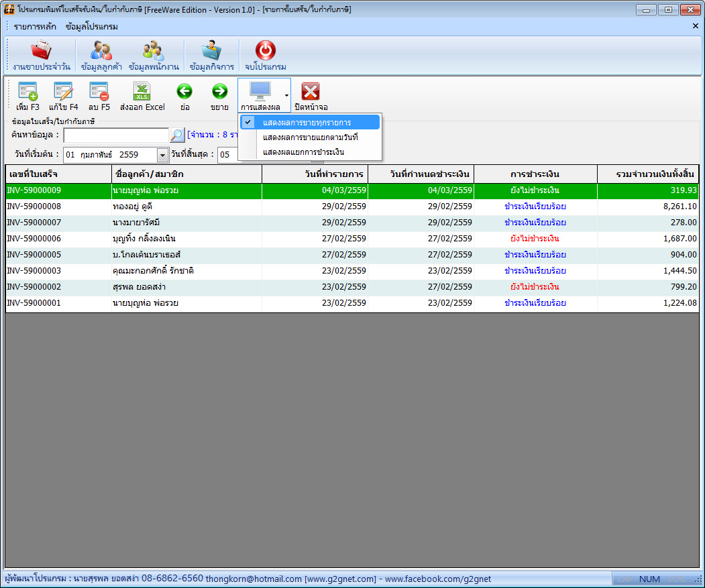Edit selected receipt with F4 pencil icon

coord(64,91)
